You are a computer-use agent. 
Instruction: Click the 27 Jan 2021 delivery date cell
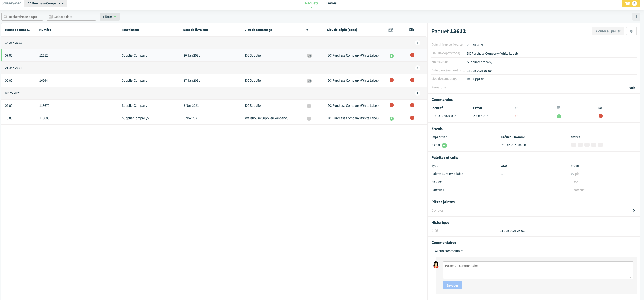(191, 80)
